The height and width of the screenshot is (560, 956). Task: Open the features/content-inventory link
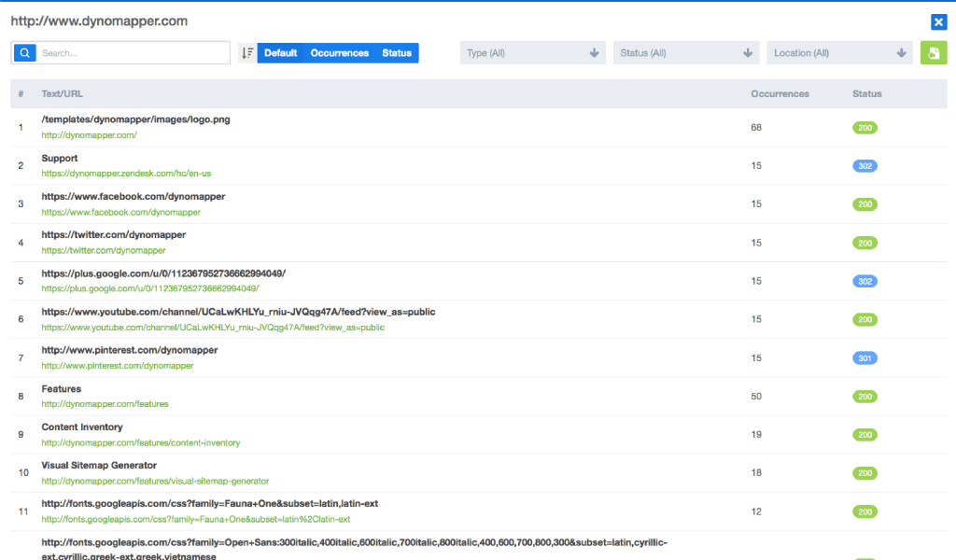141,443
